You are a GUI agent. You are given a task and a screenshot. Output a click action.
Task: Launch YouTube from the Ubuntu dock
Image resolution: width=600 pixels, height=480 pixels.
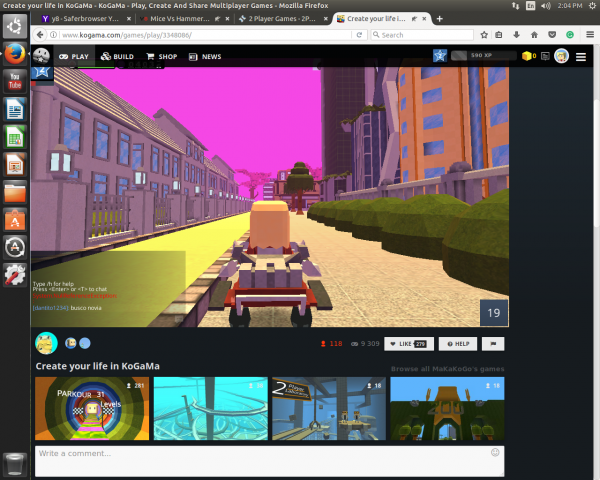[x=15, y=80]
